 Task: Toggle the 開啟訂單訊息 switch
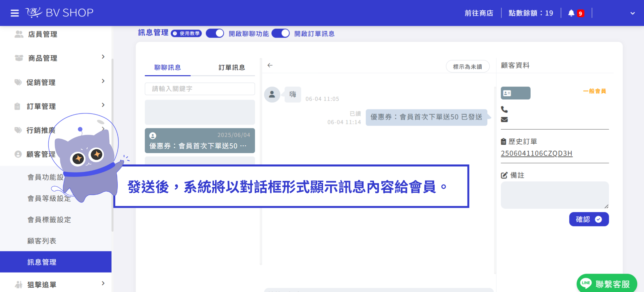pos(280,33)
